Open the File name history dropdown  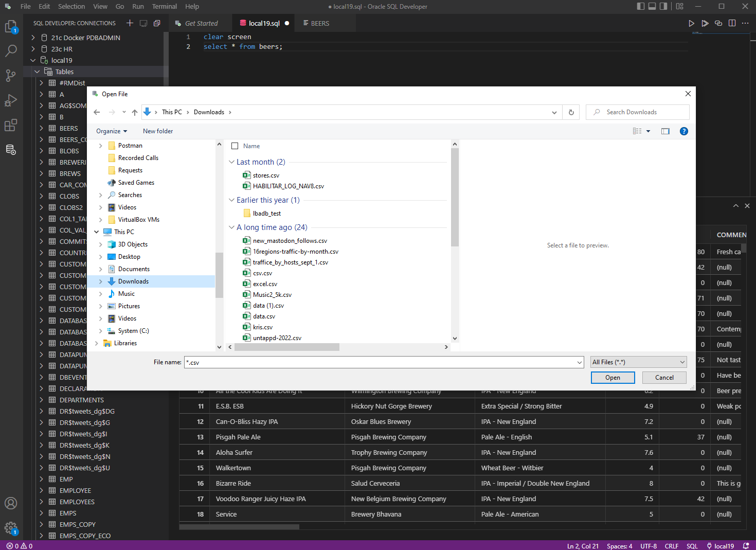[x=579, y=362]
